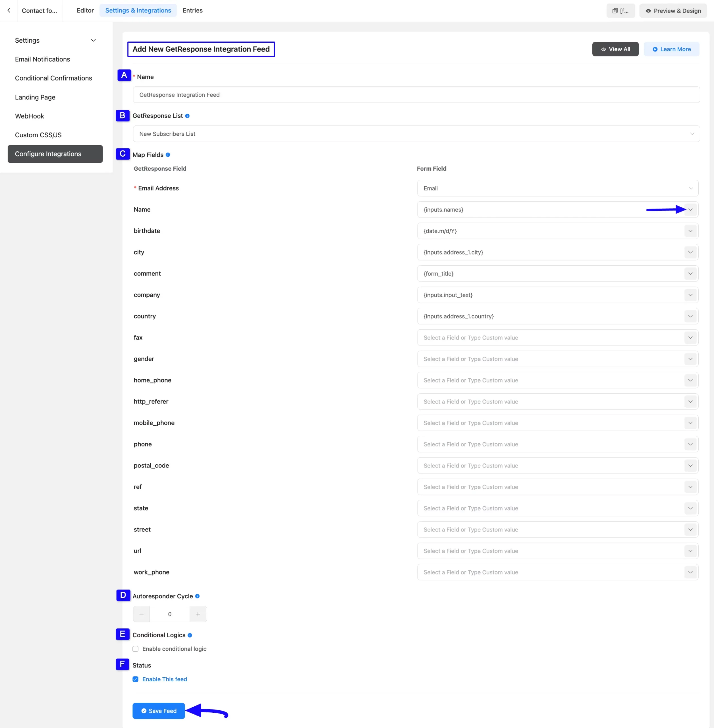Viewport: 714px width, 728px height.
Task: Click info icon beside GetResponse List
Action: [x=187, y=116]
